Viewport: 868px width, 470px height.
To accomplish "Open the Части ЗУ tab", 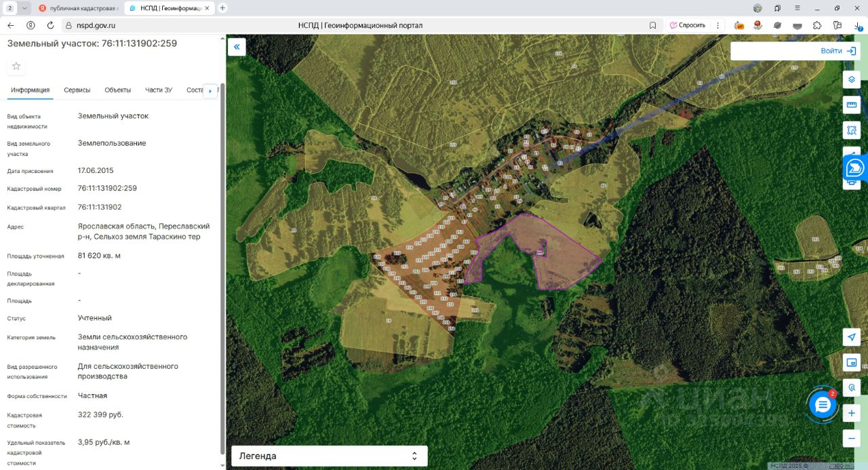I will 159,90.
